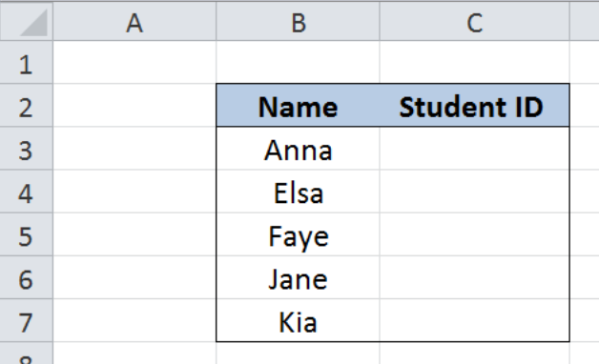Select row 7 header

[27, 320]
